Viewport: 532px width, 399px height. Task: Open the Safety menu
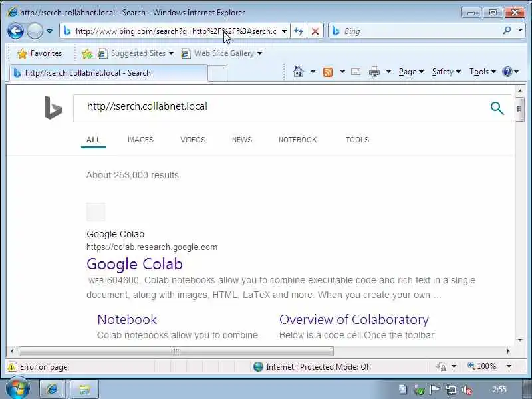click(x=446, y=72)
